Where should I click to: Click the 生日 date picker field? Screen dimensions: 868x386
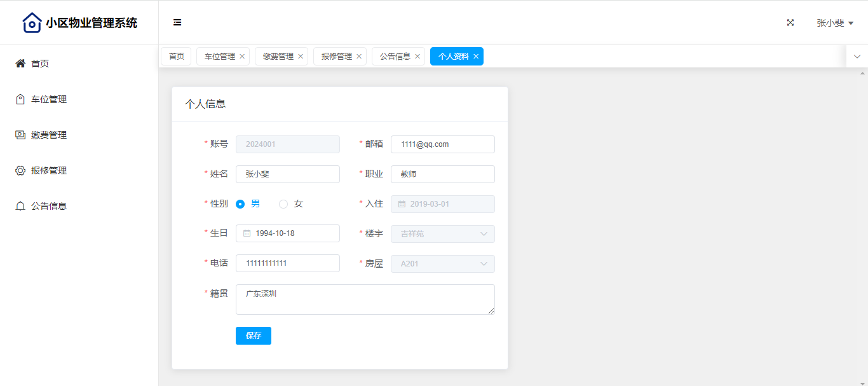click(287, 233)
